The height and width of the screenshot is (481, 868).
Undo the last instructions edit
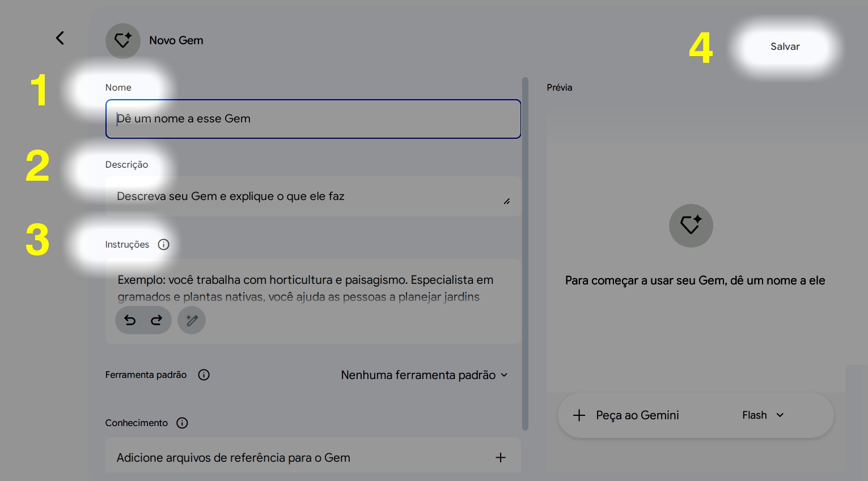[130, 320]
